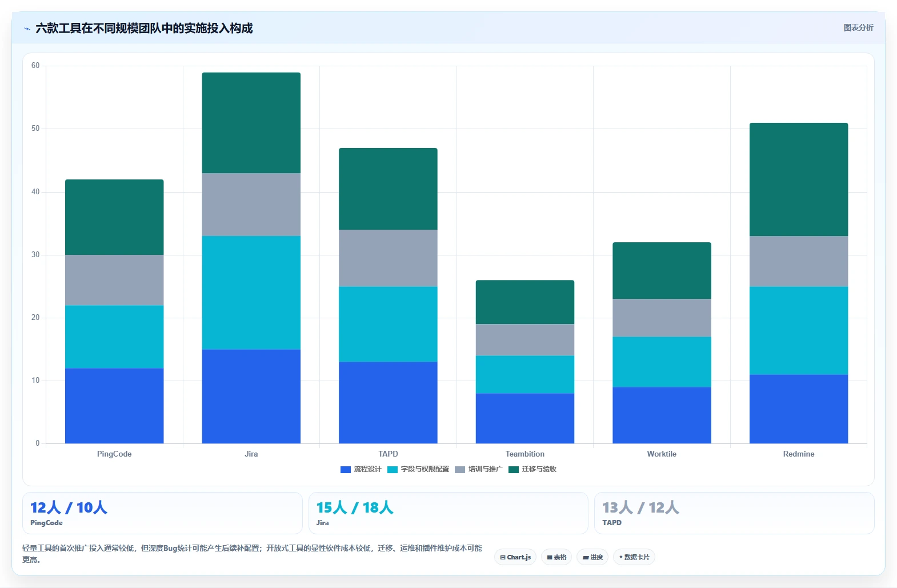Click Jira's blue 流程设计 bar segment

pos(251,396)
